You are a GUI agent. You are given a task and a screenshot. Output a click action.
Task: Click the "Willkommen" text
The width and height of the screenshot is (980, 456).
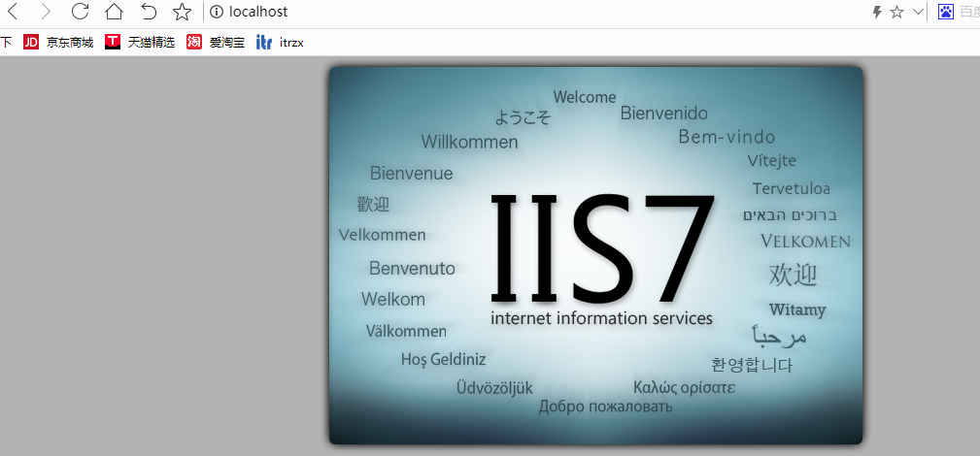tap(469, 142)
